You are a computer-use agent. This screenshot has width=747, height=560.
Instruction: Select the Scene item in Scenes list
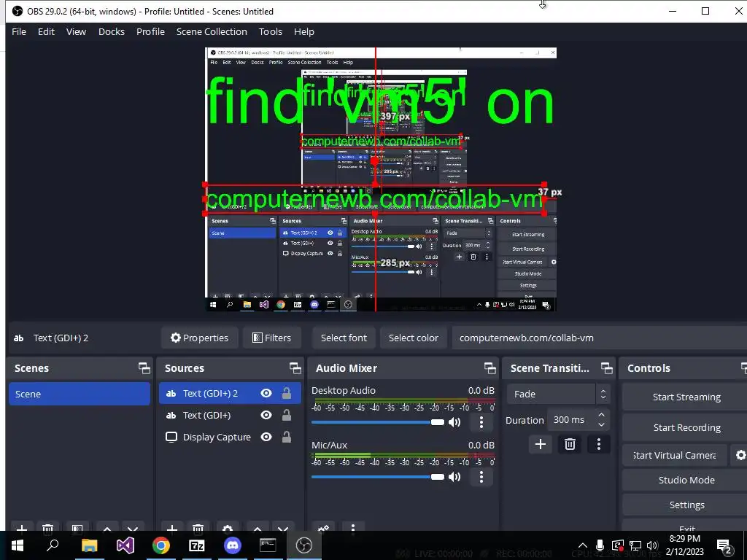point(80,394)
